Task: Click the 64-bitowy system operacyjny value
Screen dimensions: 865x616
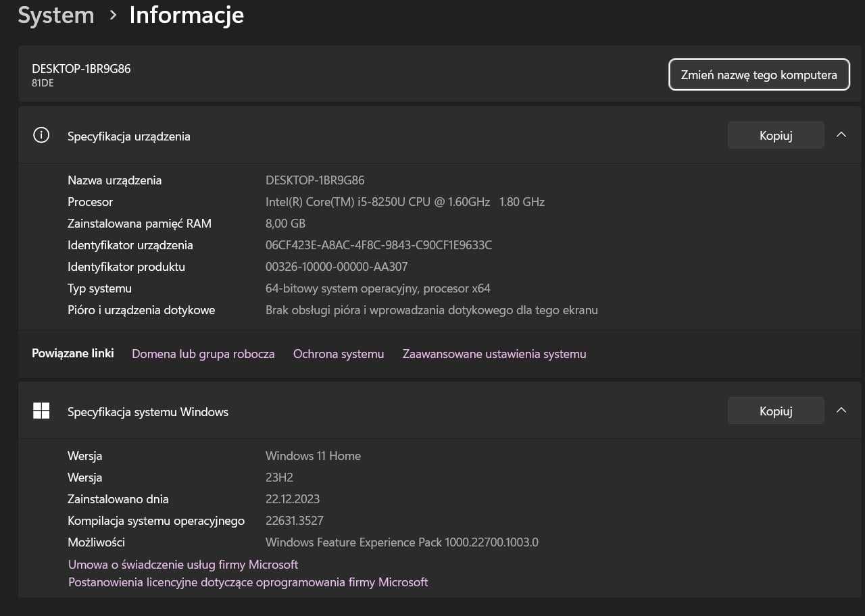Action: coord(378,288)
